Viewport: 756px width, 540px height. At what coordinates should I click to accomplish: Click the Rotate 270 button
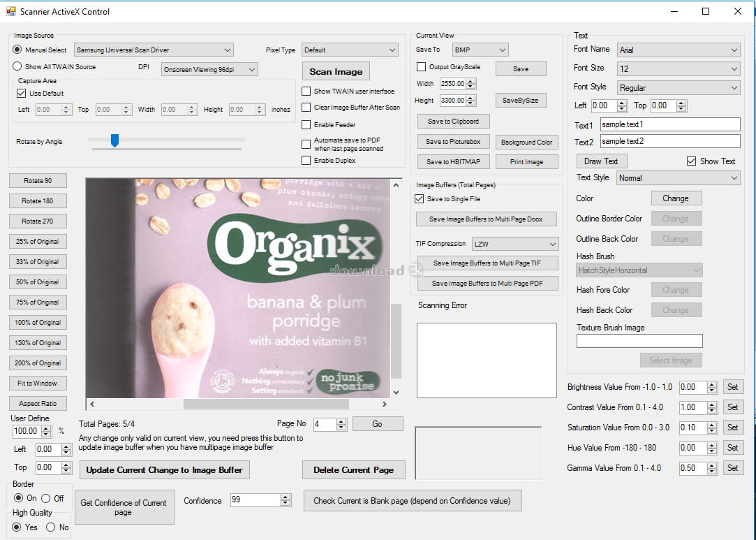[38, 221]
